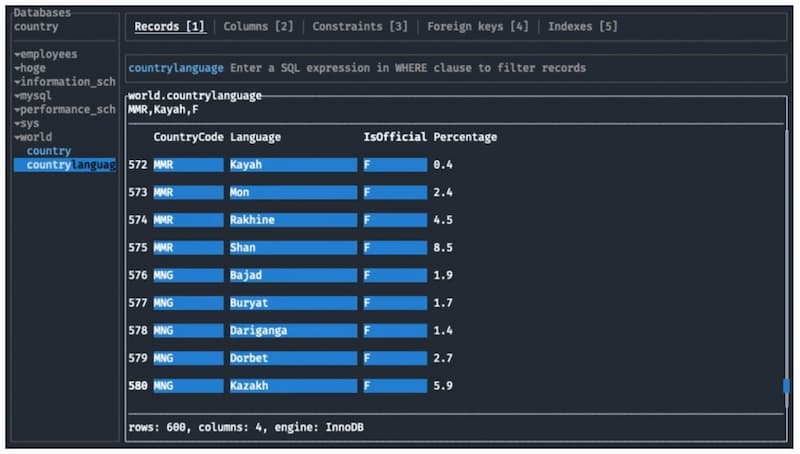Select the Records [1] tab
Image resolution: width=800 pixels, height=454 pixels.
tap(170, 27)
